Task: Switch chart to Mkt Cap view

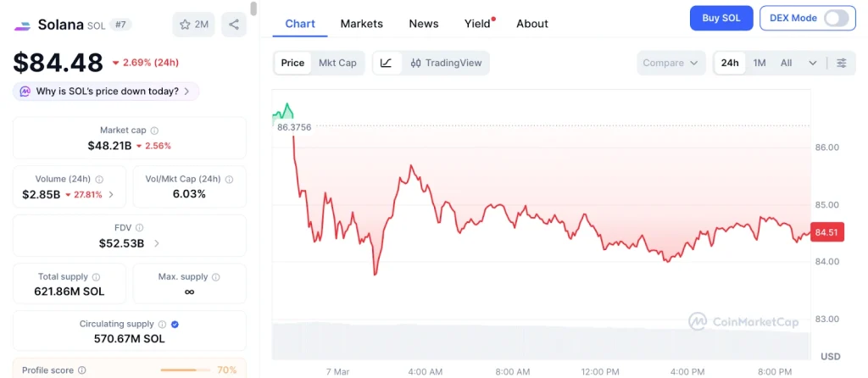Action: [x=337, y=63]
